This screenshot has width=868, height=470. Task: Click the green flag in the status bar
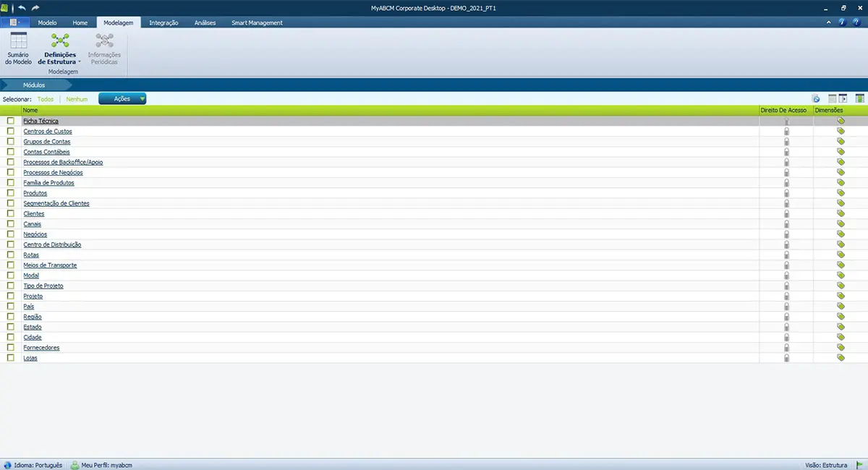point(860,465)
